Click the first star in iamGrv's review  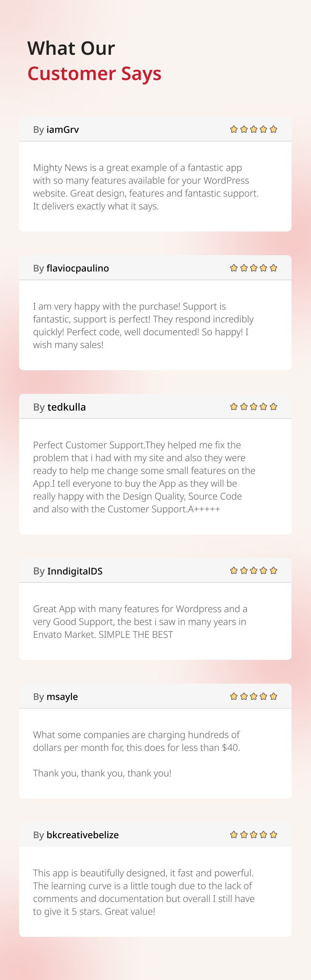pos(234,129)
